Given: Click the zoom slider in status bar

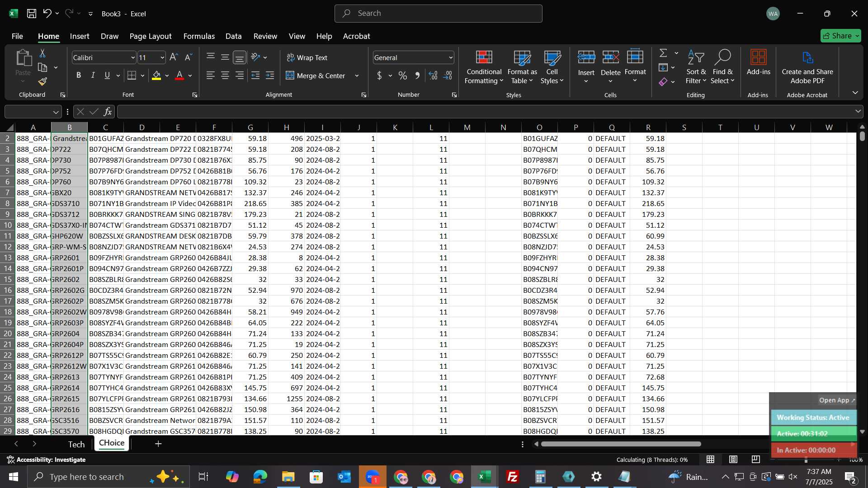Looking at the screenshot, I should pyautogui.click(x=806, y=460).
